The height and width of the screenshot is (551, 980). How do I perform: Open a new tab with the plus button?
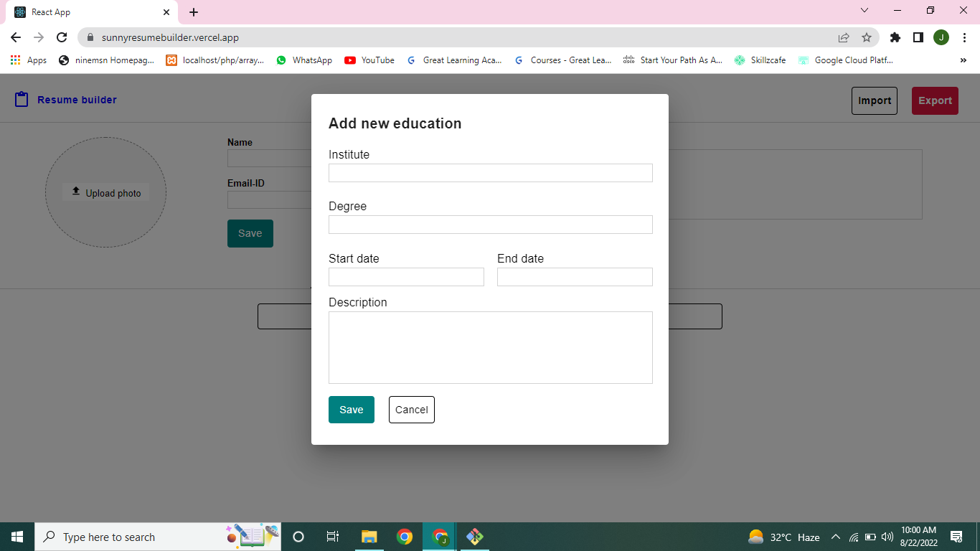193,11
